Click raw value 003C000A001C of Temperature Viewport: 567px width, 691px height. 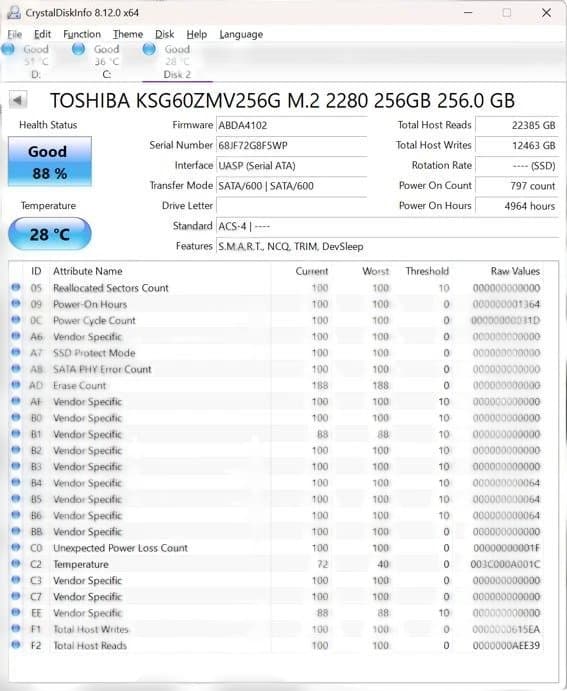pyautogui.click(x=505, y=565)
